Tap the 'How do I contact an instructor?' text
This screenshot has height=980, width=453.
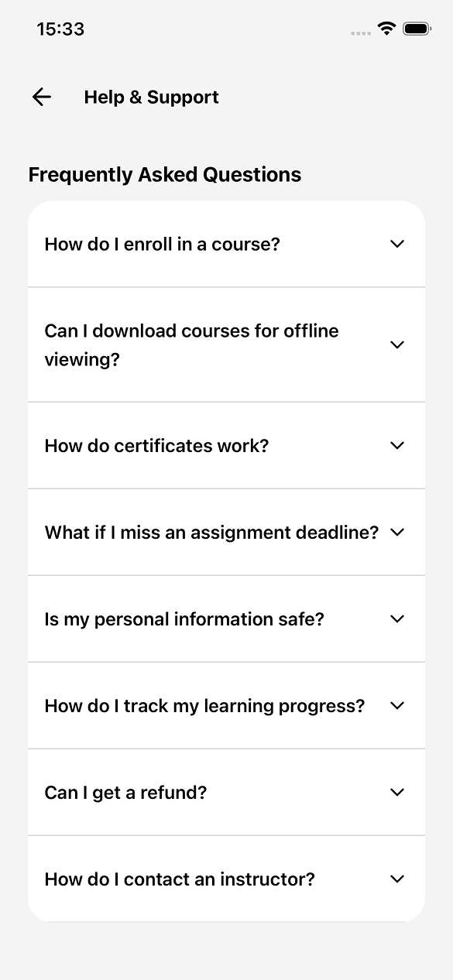click(x=180, y=879)
